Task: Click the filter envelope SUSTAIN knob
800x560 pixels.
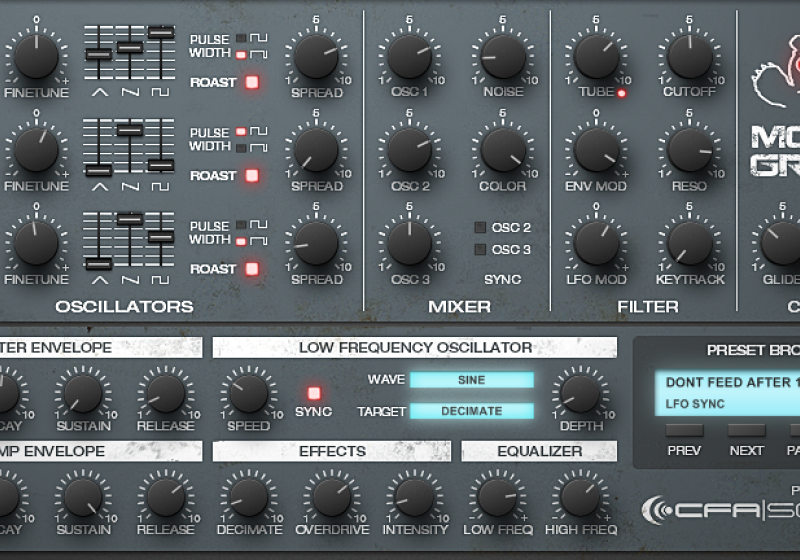Action: 83,394
